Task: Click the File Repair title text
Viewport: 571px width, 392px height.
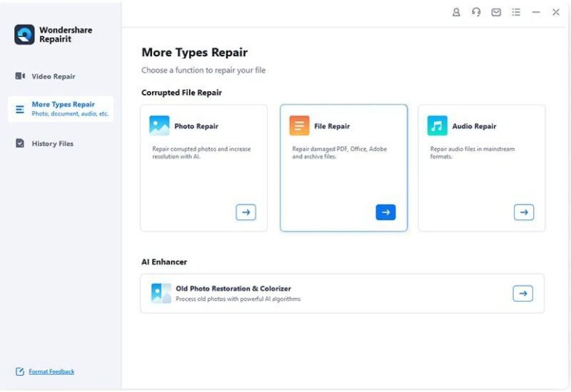Action: coord(331,126)
